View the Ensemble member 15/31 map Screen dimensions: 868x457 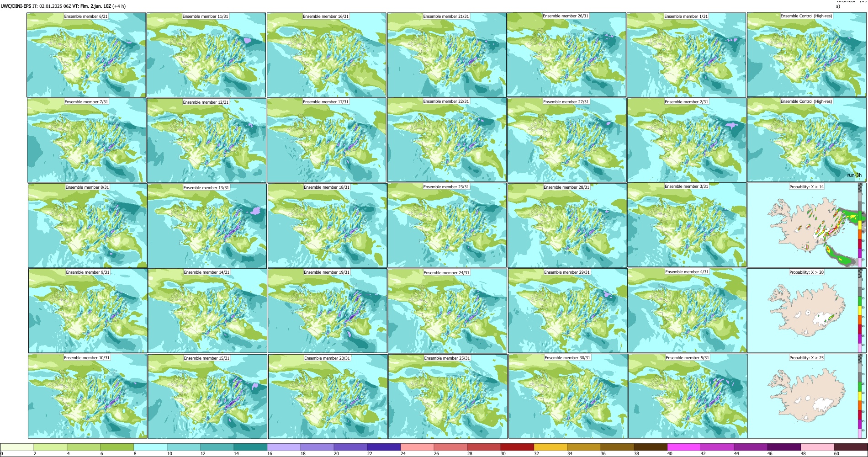[207, 396]
